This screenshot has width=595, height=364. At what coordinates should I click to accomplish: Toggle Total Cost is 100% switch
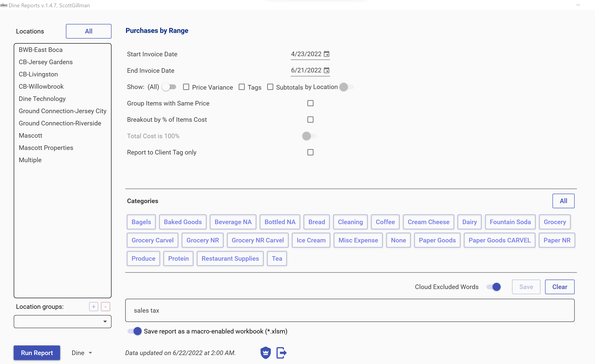coord(309,136)
